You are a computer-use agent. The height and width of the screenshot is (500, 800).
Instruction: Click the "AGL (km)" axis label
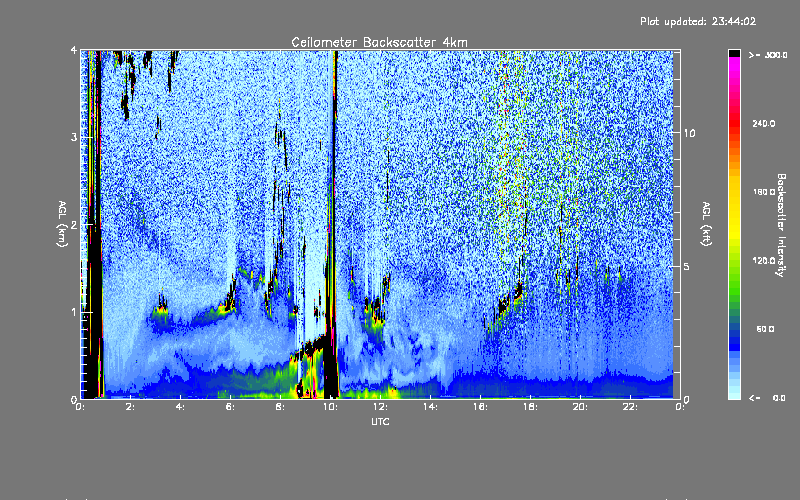click(x=62, y=224)
